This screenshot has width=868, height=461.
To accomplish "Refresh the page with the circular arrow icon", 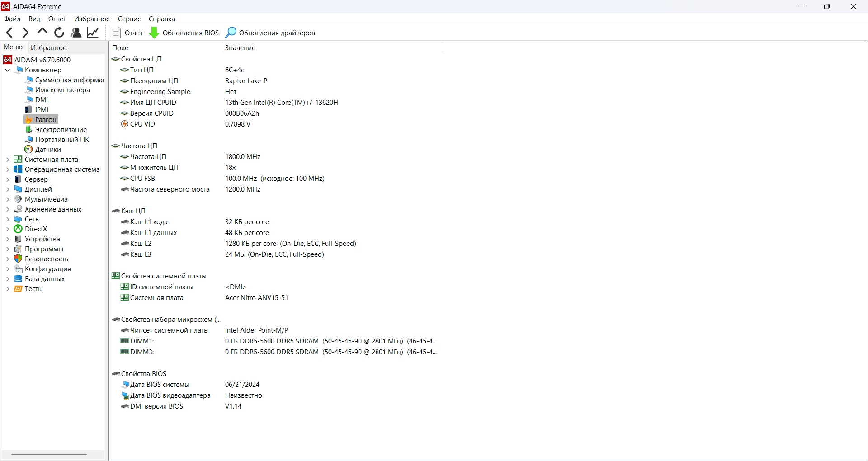I will pos(59,33).
